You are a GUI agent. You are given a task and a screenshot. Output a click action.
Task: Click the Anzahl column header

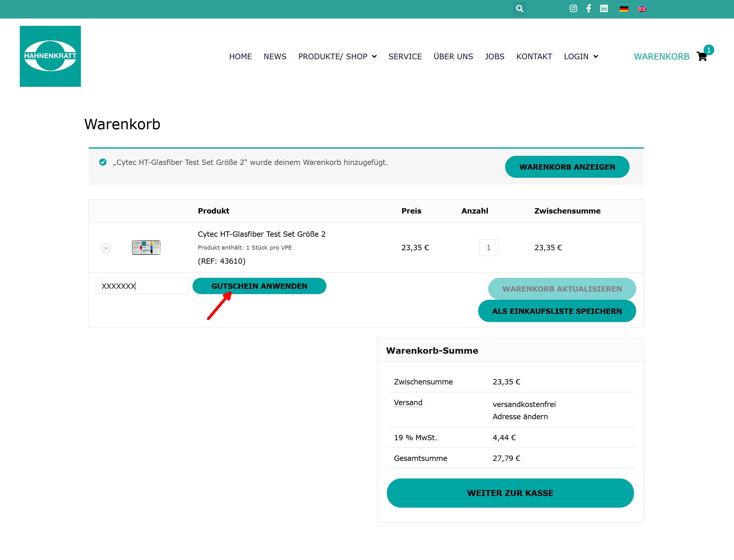(x=475, y=211)
